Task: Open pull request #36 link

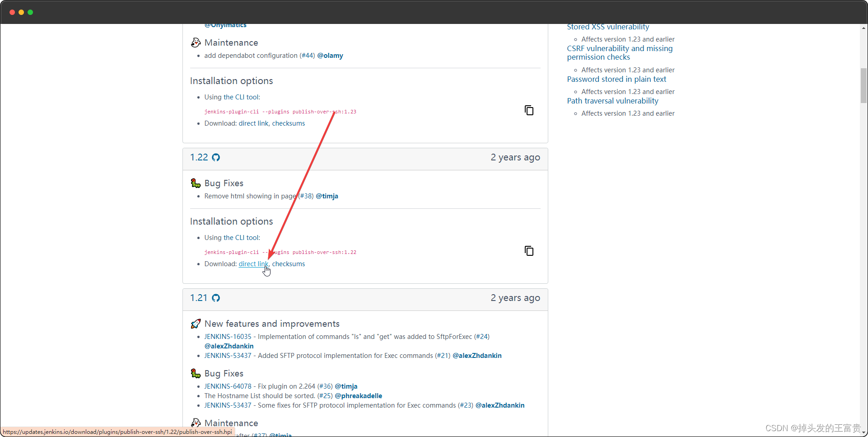Action: click(325, 386)
